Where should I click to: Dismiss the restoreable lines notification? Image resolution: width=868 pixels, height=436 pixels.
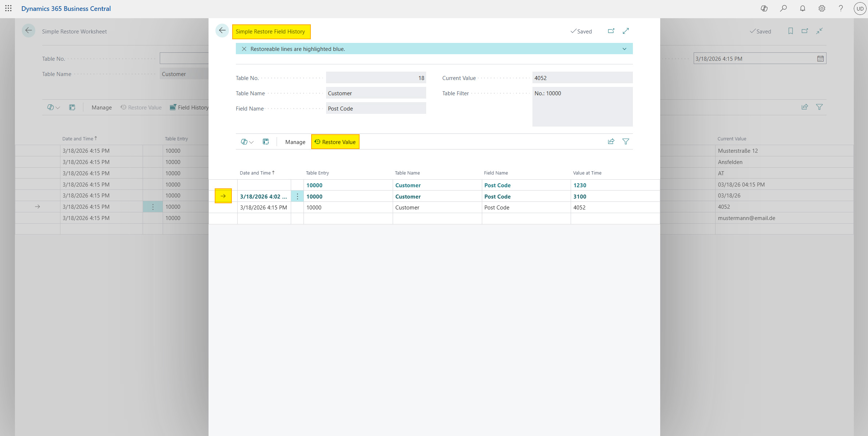click(244, 49)
